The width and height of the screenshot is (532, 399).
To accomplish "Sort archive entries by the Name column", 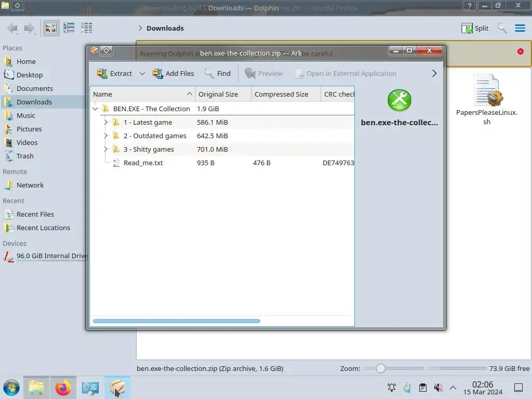I will 142,95.
